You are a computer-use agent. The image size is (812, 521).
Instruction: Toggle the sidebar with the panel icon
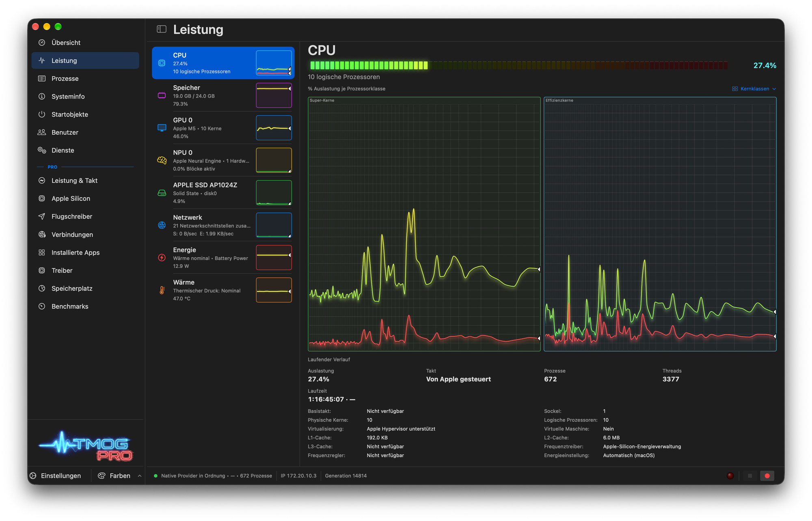click(x=162, y=29)
